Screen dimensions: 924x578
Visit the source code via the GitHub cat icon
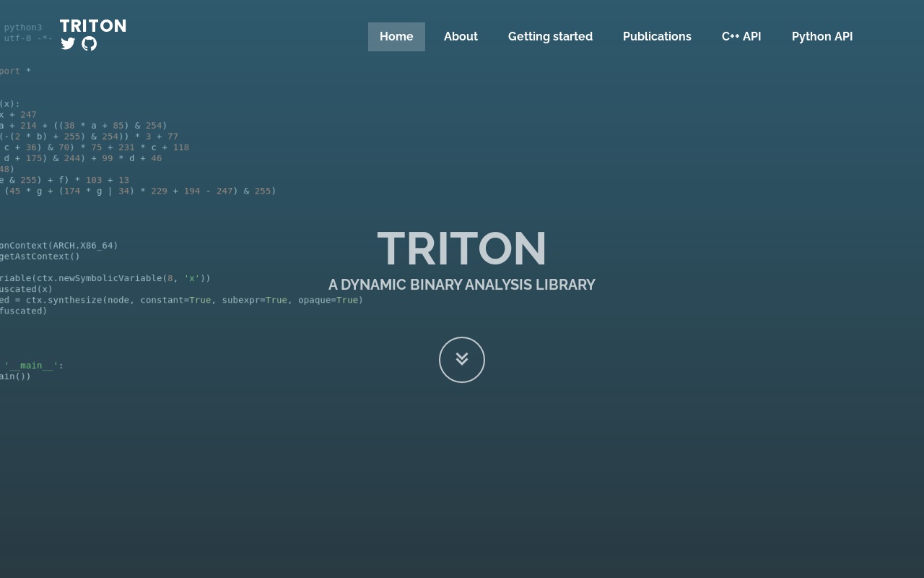[x=89, y=44]
